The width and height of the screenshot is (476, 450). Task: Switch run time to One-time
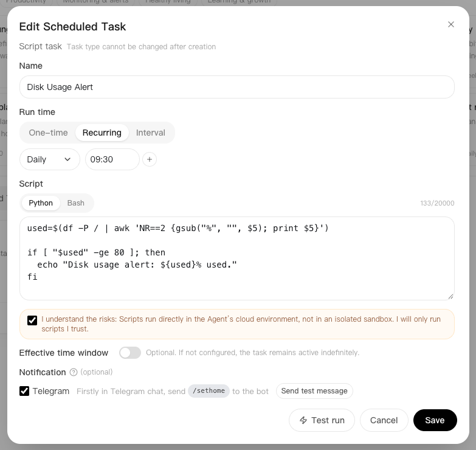(x=48, y=133)
